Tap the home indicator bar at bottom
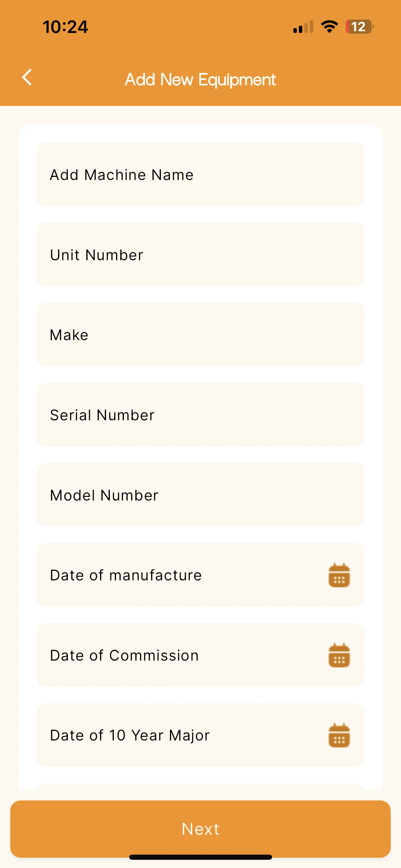Viewport: 401px width, 868px height. [200, 857]
